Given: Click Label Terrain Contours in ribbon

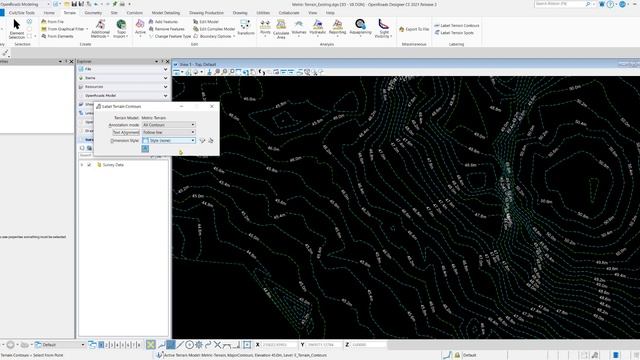Looking at the screenshot, I should click(456, 25).
